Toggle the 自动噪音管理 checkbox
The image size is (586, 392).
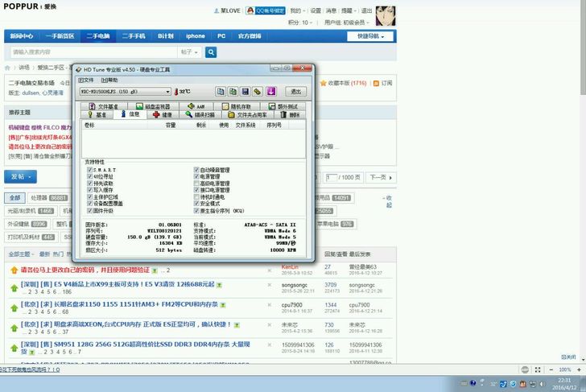point(196,170)
